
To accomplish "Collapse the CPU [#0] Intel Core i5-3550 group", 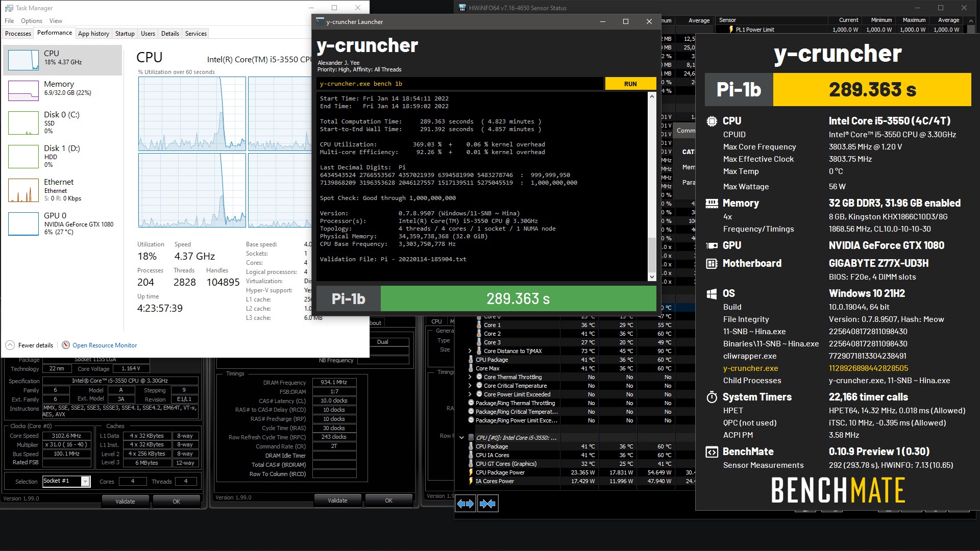I will click(462, 438).
